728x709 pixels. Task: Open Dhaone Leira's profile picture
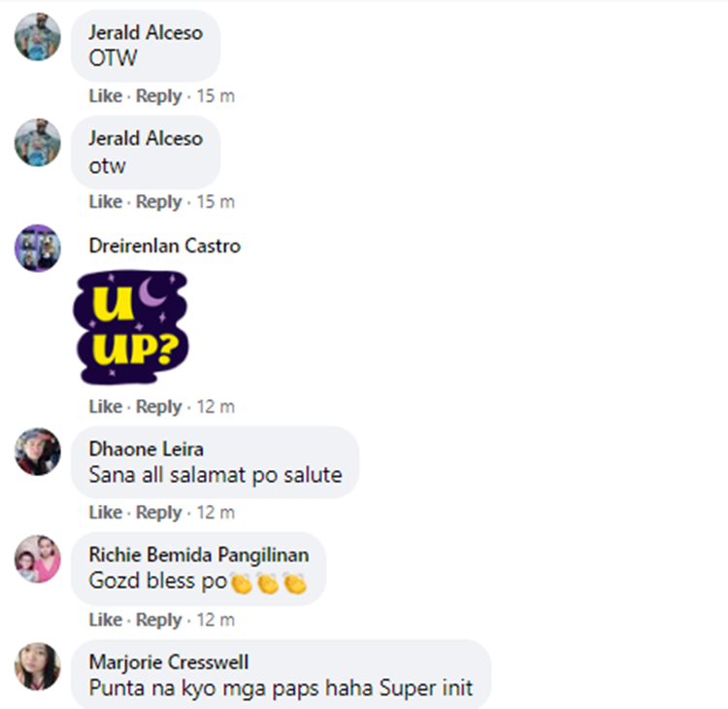(x=38, y=452)
